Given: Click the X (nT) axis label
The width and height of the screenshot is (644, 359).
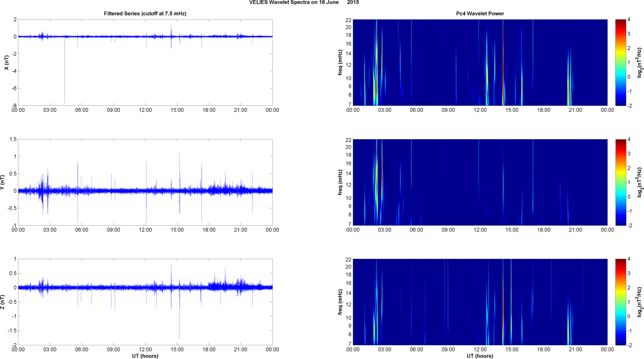Looking at the screenshot, I should 6,62.
